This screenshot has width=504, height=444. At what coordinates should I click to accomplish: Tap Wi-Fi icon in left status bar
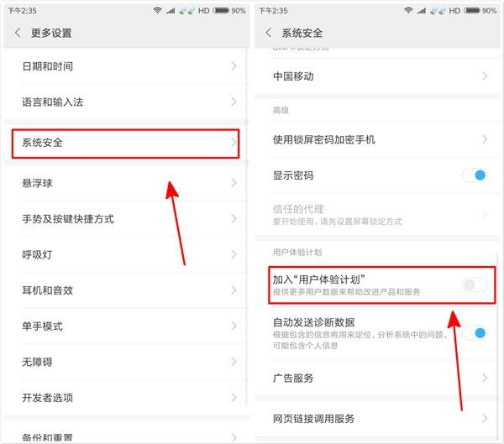point(157,10)
